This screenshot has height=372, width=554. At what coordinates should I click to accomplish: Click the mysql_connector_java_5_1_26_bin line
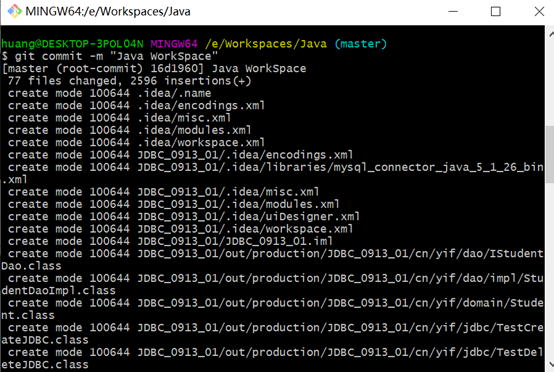point(276,167)
